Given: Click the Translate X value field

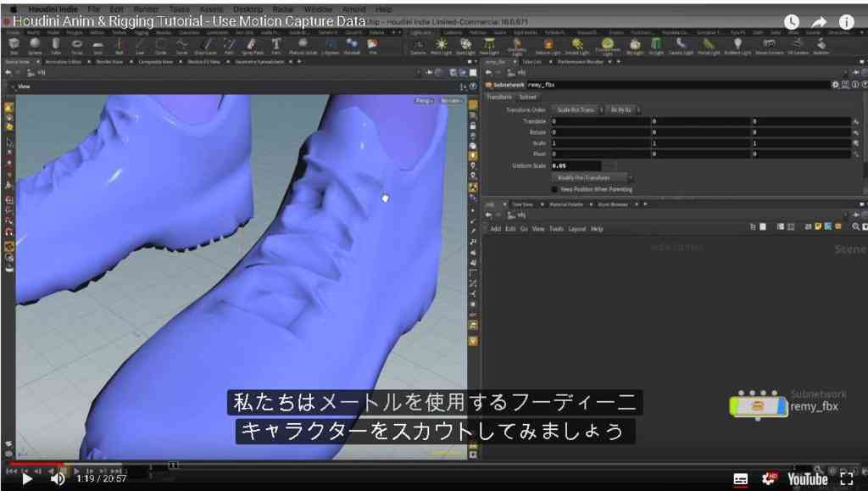Looking at the screenshot, I should tap(600, 121).
